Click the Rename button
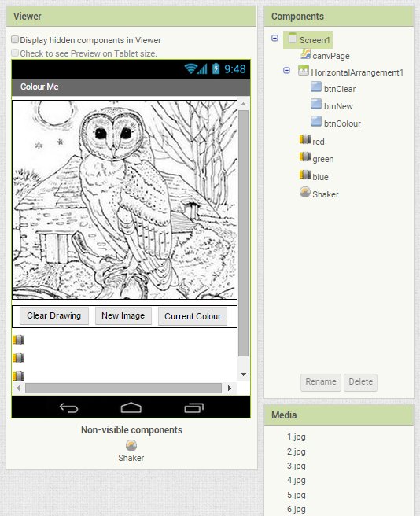Image resolution: width=420 pixels, height=516 pixels. point(321,382)
